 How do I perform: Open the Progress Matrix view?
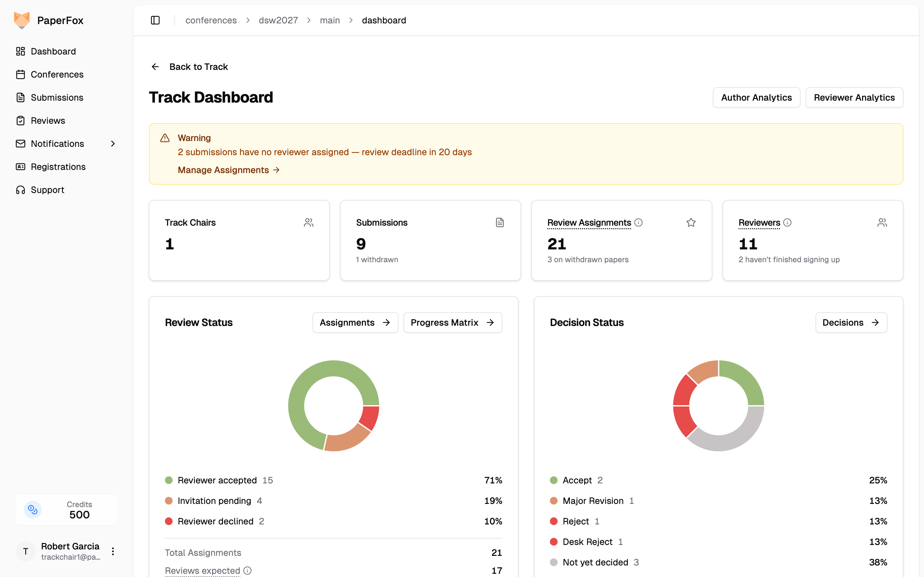(452, 322)
